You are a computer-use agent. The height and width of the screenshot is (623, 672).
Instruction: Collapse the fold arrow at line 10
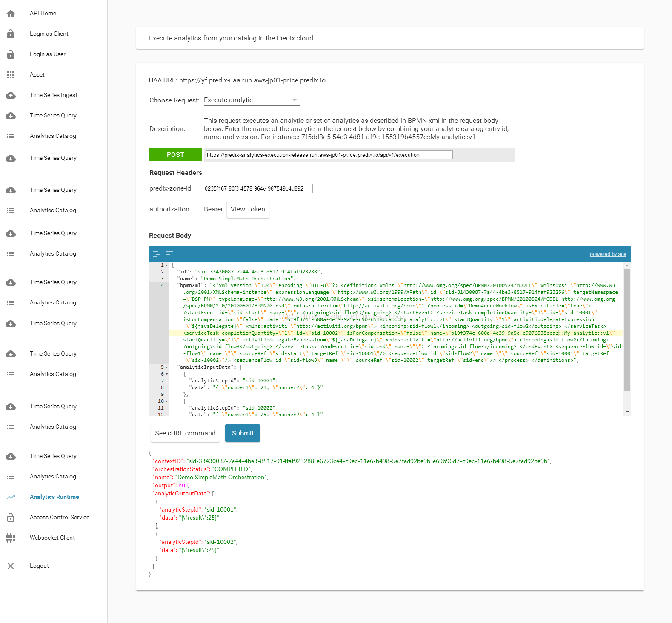point(167,401)
